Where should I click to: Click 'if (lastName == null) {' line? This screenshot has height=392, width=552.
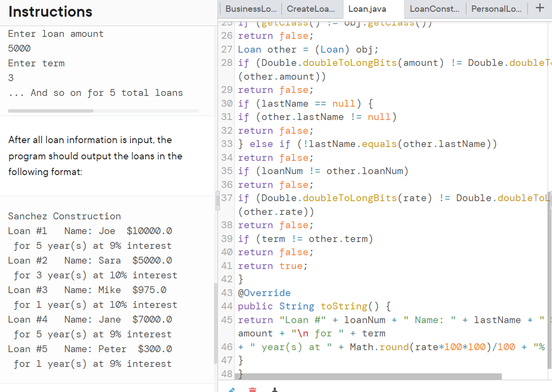tap(305, 103)
